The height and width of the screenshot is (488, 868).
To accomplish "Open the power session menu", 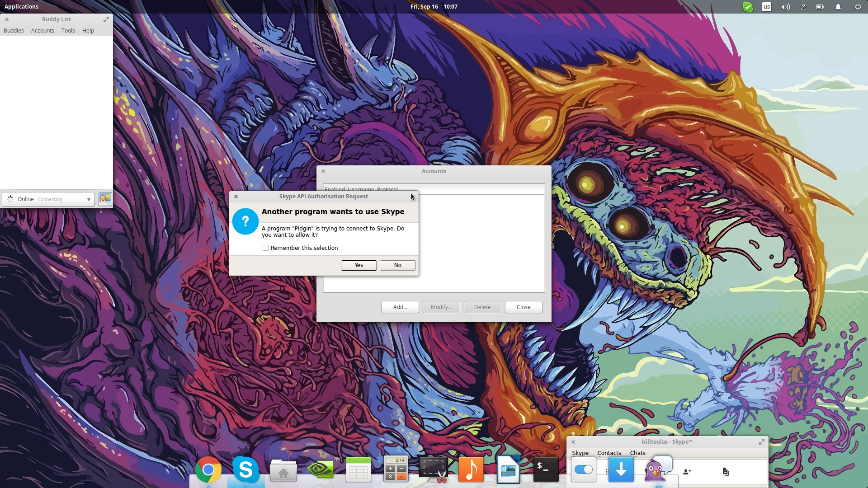I will coord(858,7).
